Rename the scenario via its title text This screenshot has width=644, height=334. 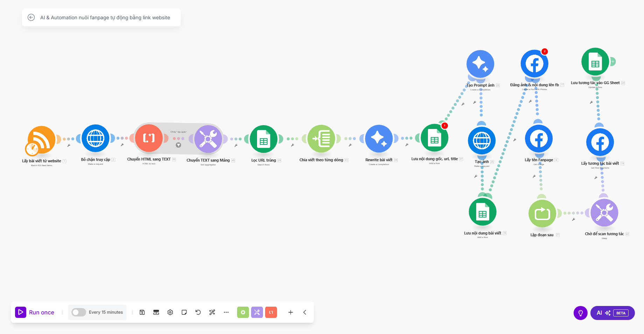click(x=105, y=18)
